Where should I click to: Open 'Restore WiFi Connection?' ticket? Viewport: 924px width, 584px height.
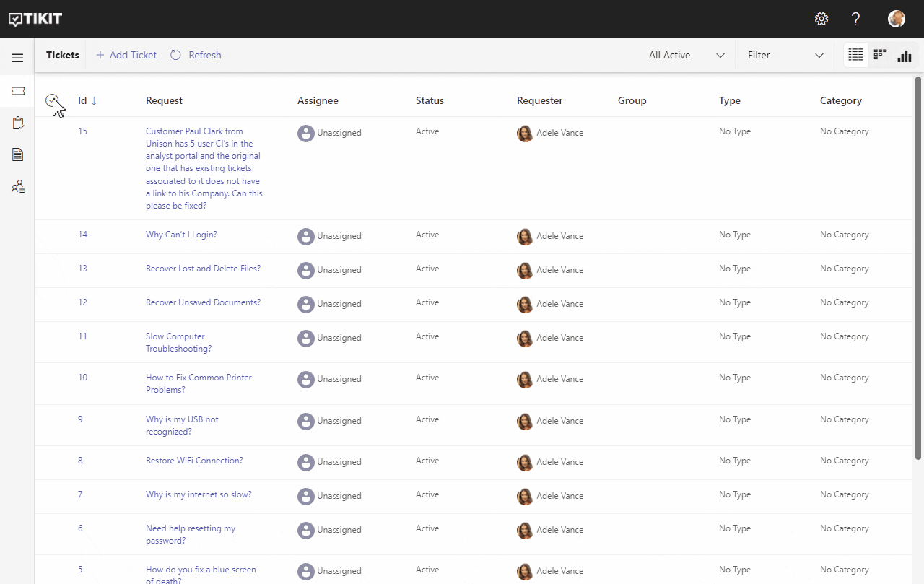[194, 461]
